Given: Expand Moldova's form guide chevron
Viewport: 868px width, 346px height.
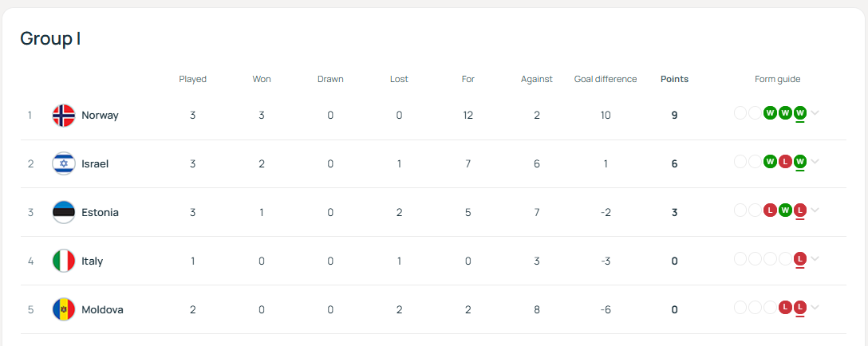Looking at the screenshot, I should point(815,307).
